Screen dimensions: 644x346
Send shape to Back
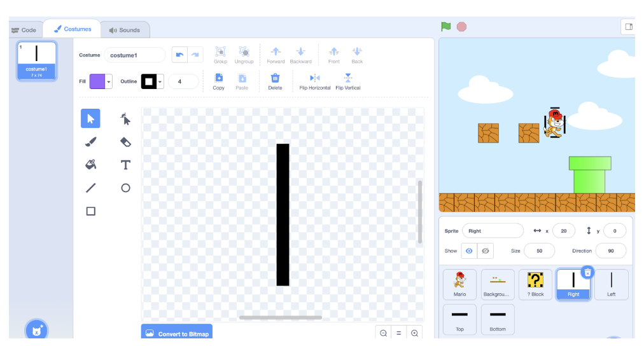tap(357, 55)
